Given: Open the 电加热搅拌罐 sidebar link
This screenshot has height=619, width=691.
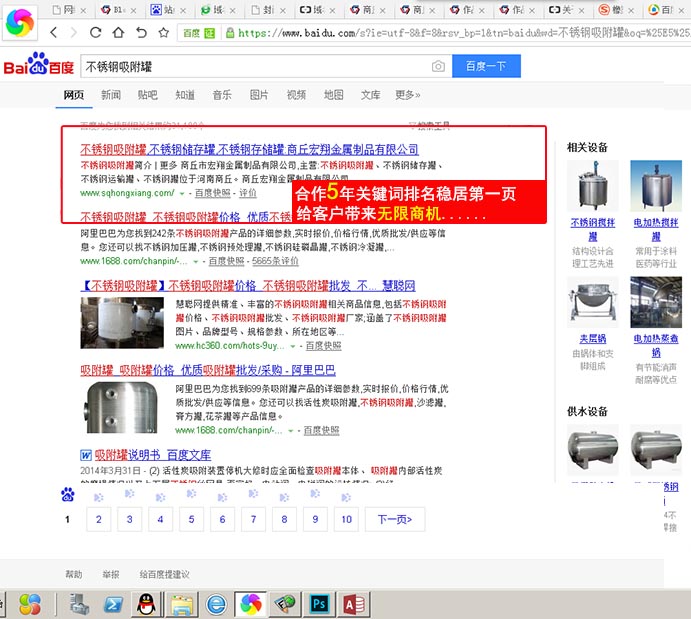Looking at the screenshot, I should point(656,230).
